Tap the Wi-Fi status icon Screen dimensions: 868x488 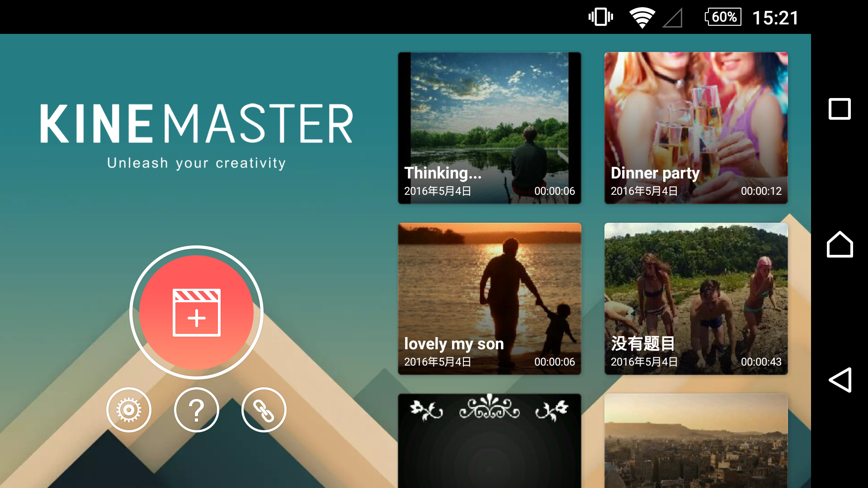pos(642,18)
